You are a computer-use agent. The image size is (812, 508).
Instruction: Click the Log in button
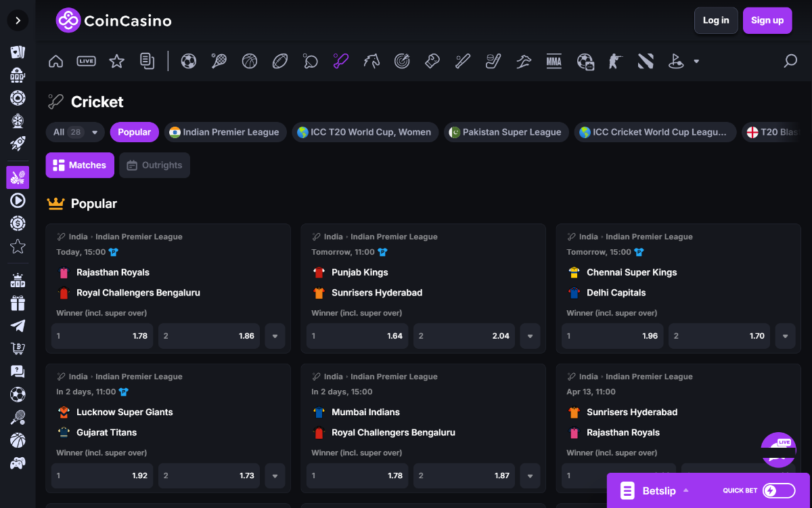(x=715, y=20)
